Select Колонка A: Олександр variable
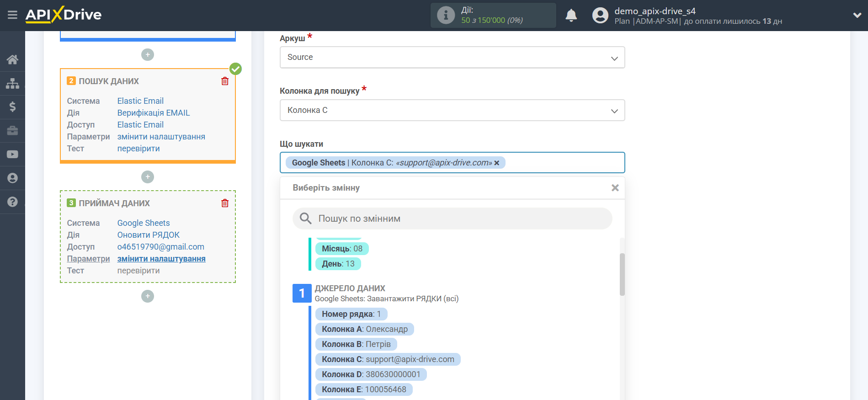 coord(365,329)
